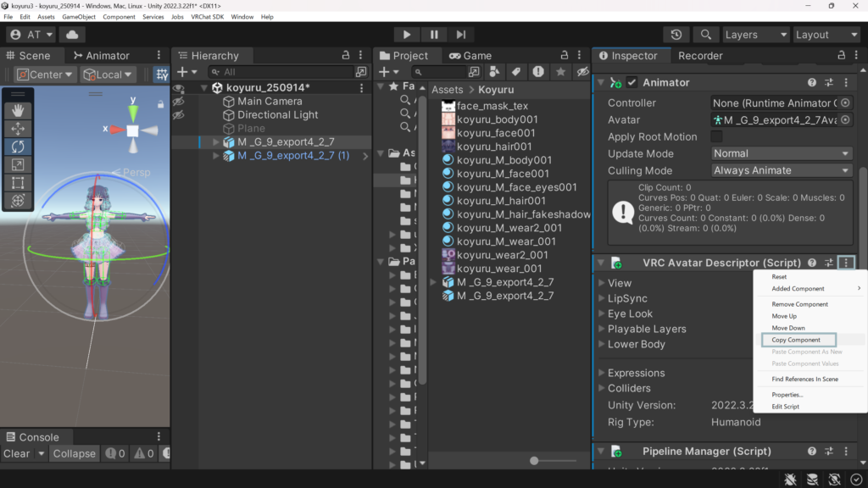Search Project by label icon

click(x=516, y=72)
